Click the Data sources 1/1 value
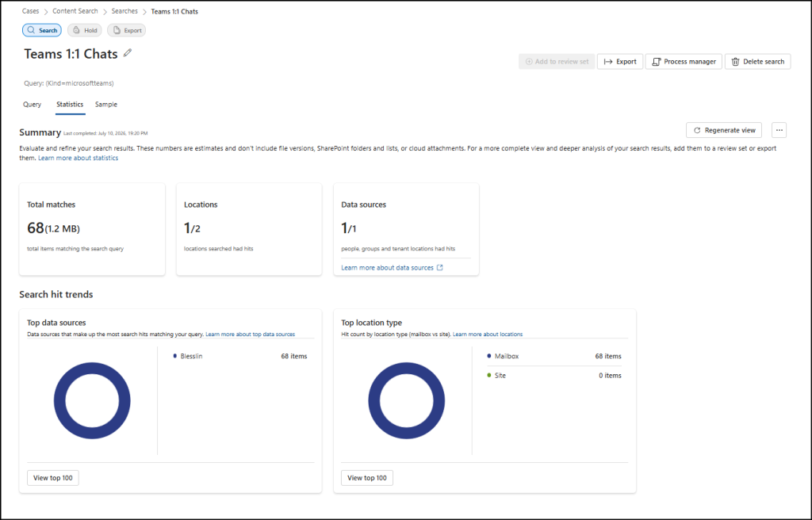The height and width of the screenshot is (520, 812). point(349,227)
